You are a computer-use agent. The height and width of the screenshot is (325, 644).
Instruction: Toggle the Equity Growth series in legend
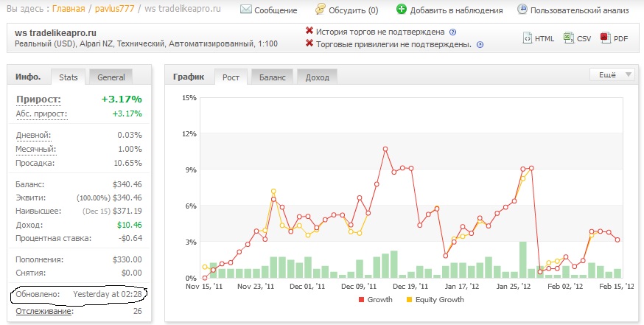(x=435, y=300)
